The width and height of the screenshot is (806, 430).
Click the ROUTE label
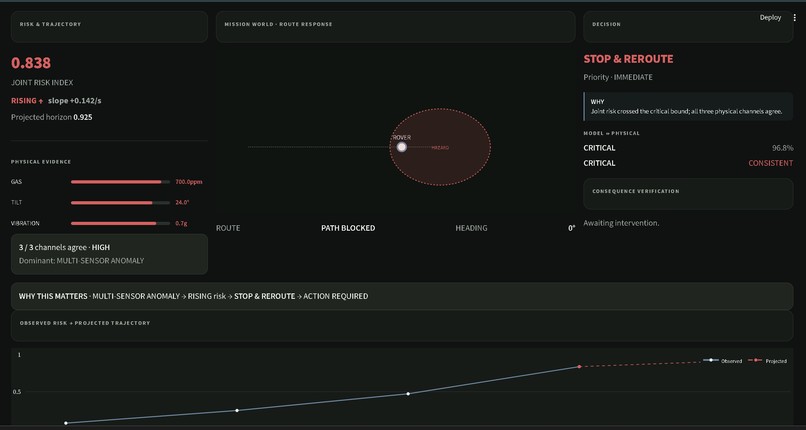tap(228, 228)
